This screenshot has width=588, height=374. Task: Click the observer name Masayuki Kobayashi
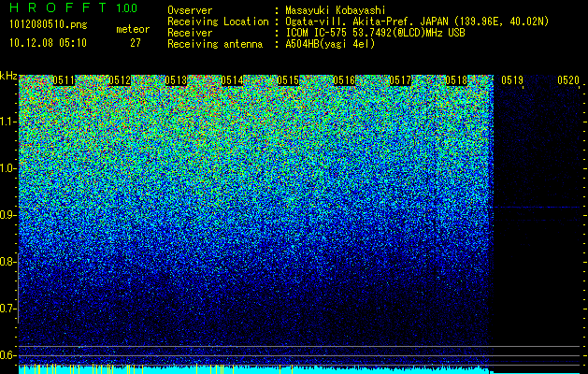pyautogui.click(x=336, y=10)
